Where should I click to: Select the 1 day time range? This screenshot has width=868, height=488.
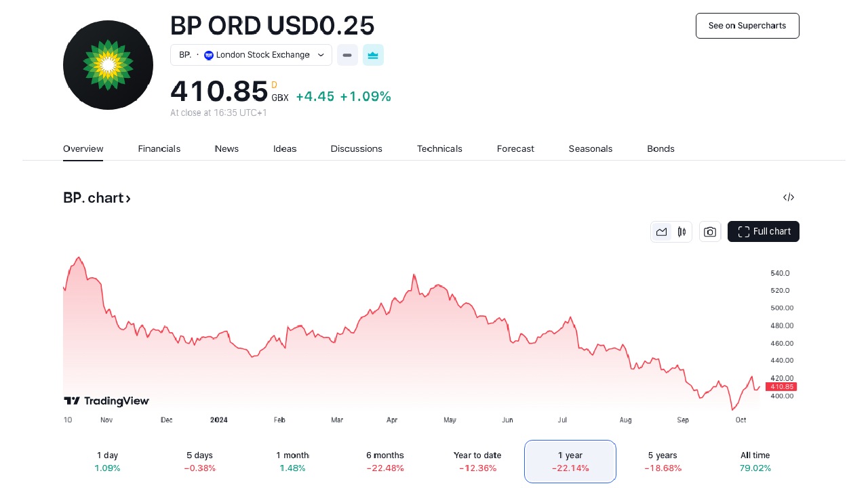(x=107, y=461)
